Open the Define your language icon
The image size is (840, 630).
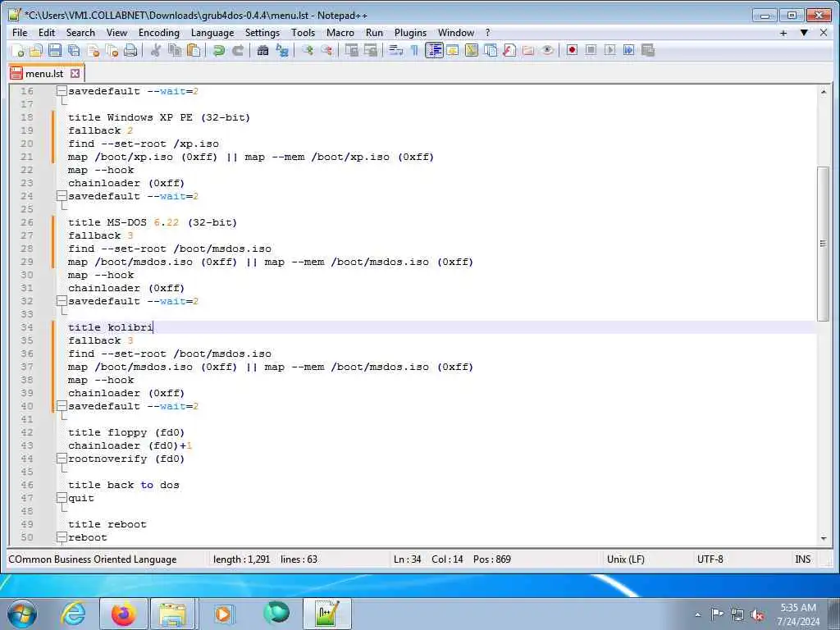tap(453, 50)
